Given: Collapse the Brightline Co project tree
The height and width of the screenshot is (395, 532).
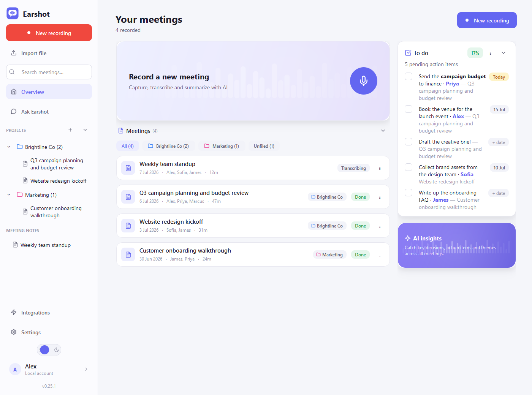Looking at the screenshot, I should coord(9,147).
